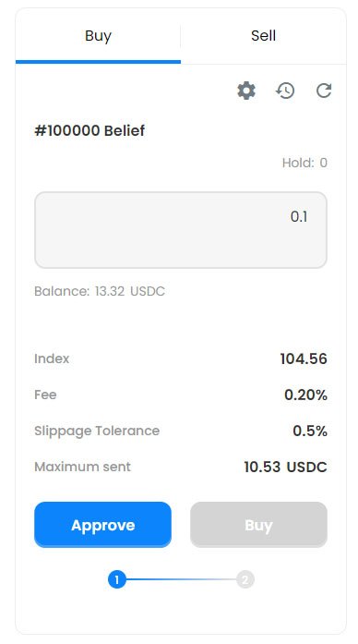Click the refresh arrow icon
The width and height of the screenshot is (358, 644).
click(x=324, y=91)
